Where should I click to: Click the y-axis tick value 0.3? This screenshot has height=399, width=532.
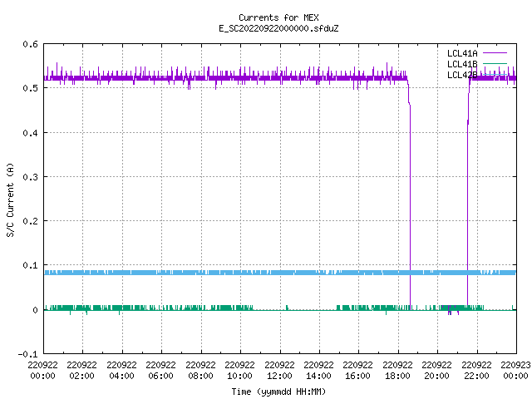click(30, 177)
